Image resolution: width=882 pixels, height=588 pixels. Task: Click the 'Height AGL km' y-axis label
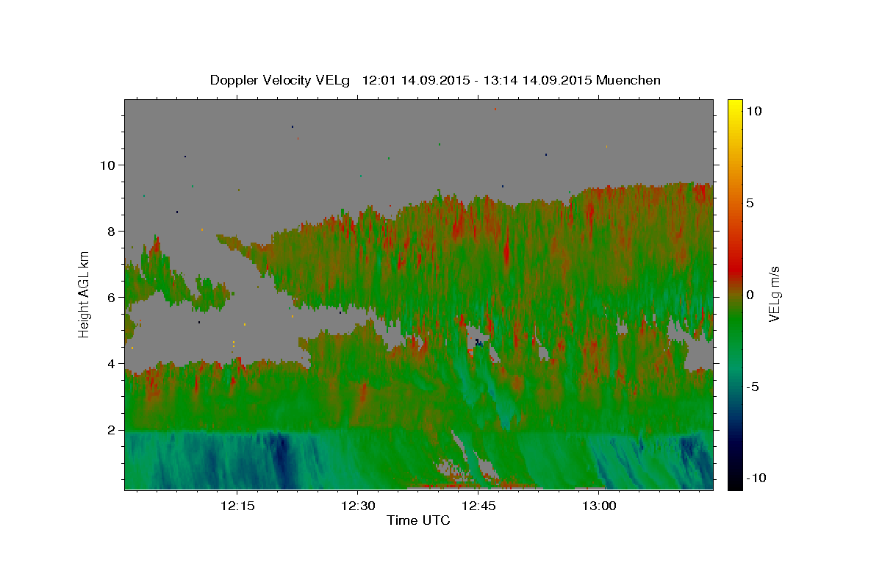point(84,294)
